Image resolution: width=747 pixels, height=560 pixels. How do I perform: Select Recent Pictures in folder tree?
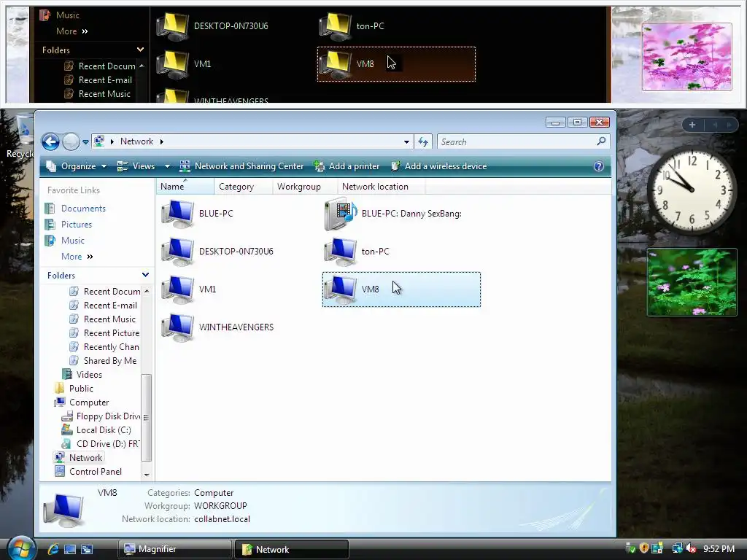(104, 332)
